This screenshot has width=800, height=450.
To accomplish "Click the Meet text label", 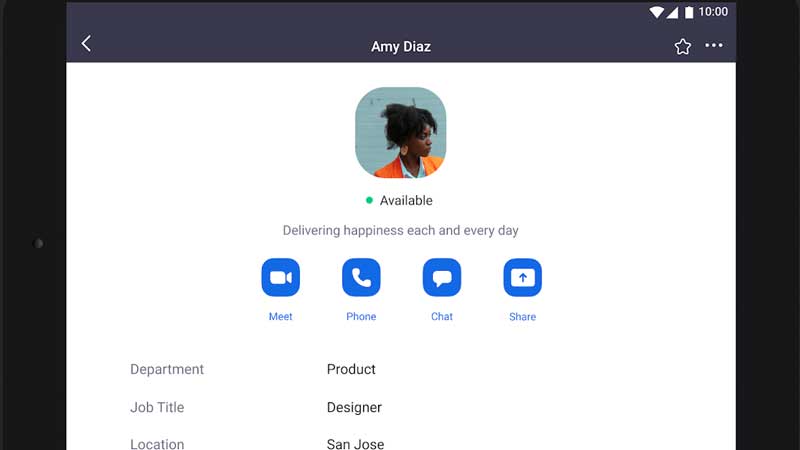I will tap(281, 316).
